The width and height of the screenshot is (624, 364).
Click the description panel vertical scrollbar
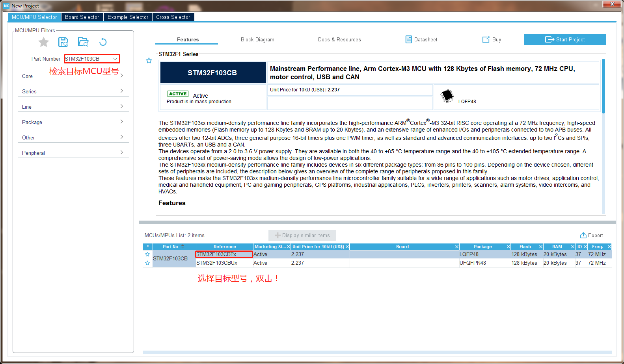604,85
